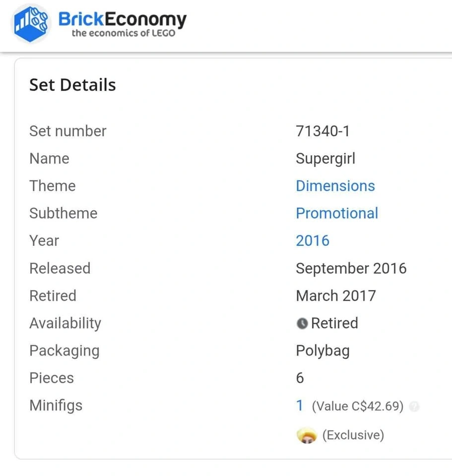This screenshot has width=452, height=476.
Task: Open the Promotional subtheme link
Action: coord(336,213)
